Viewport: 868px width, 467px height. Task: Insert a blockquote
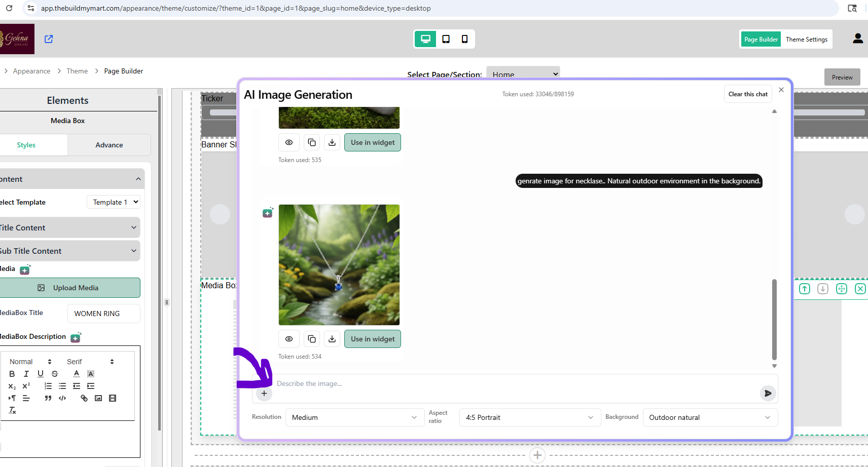coord(48,398)
